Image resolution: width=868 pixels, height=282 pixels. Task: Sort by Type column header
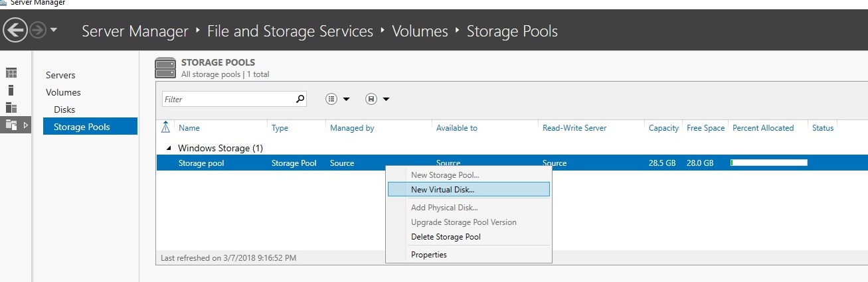pyautogui.click(x=280, y=128)
